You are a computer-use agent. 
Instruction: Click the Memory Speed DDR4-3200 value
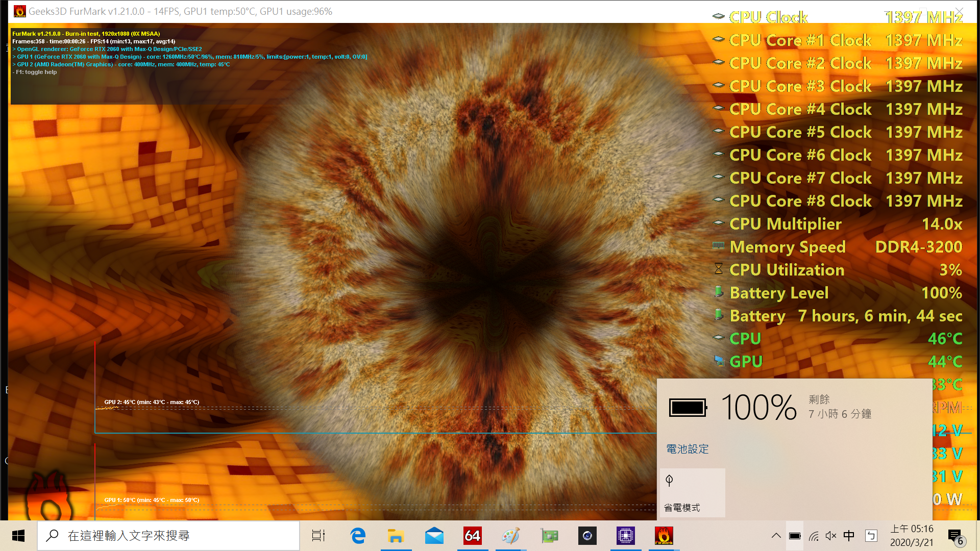(919, 247)
